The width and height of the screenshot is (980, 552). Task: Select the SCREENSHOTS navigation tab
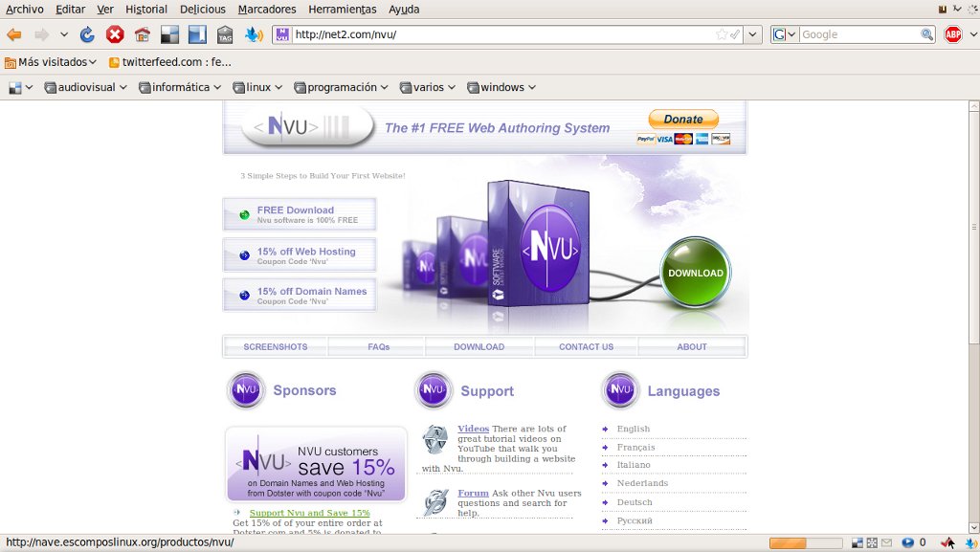275,346
